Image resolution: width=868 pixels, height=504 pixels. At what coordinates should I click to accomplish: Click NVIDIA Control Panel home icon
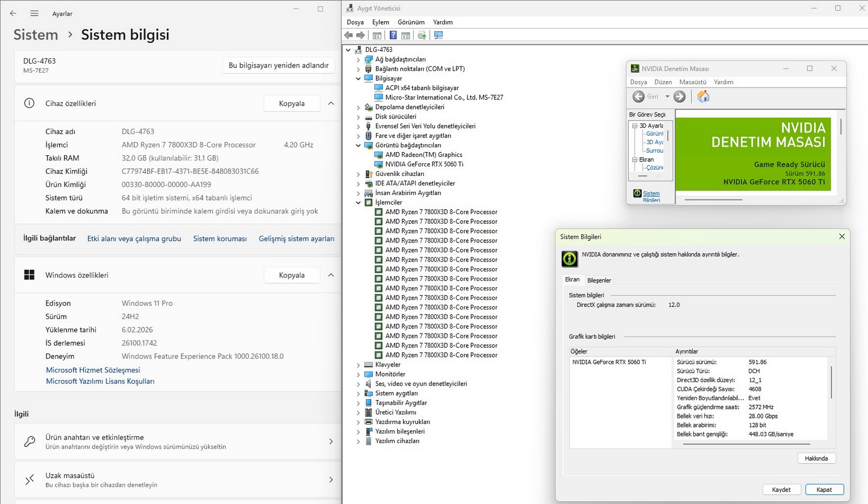pyautogui.click(x=703, y=96)
